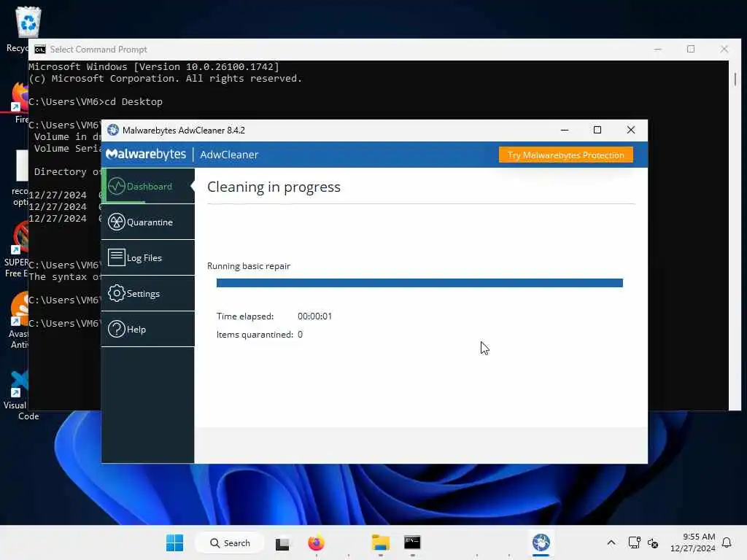Minimize the AdwCleaner window
Screen dimensions: 747x560
pyautogui.click(x=565, y=130)
